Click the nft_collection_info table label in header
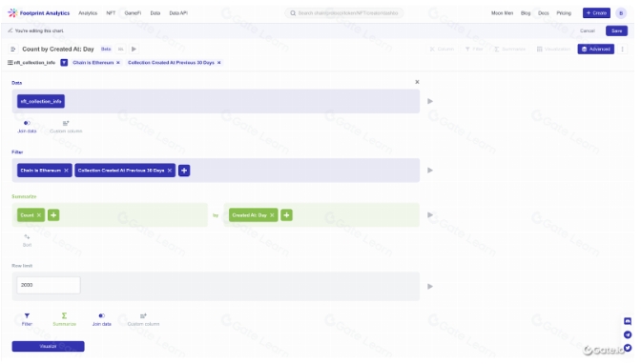 (x=31, y=63)
